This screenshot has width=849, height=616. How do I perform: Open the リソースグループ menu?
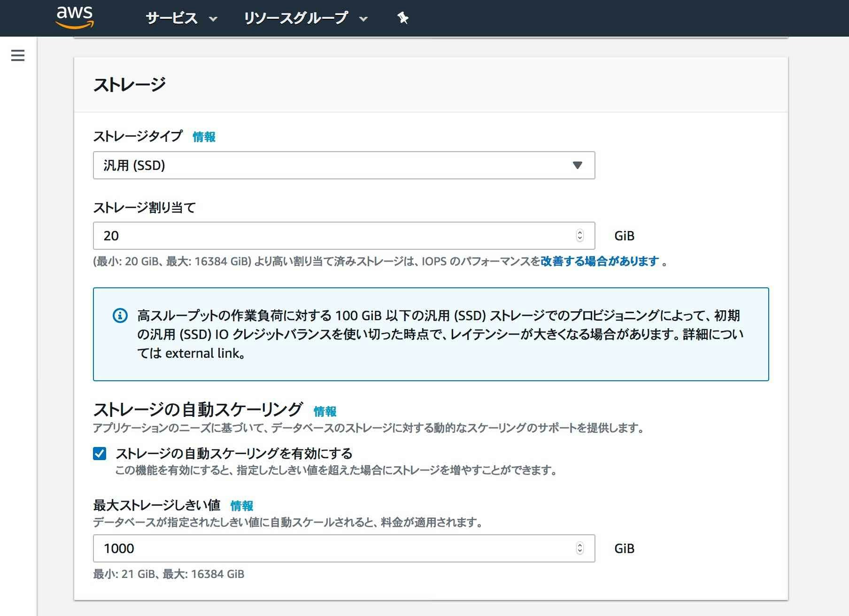[x=305, y=18]
